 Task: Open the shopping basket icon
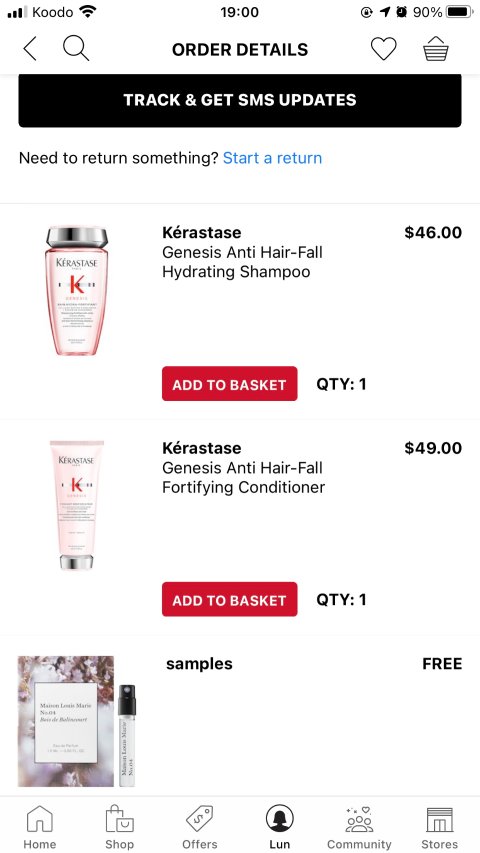(436, 50)
